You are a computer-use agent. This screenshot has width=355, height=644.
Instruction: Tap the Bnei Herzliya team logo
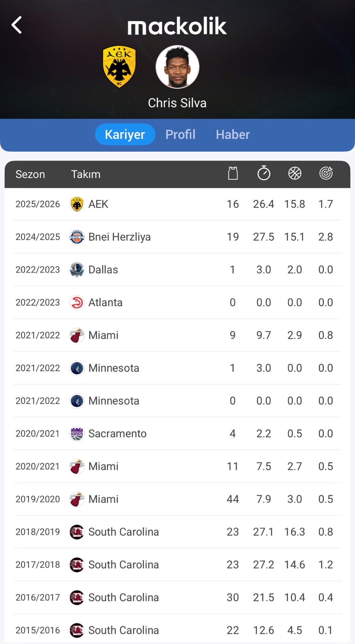(77, 237)
